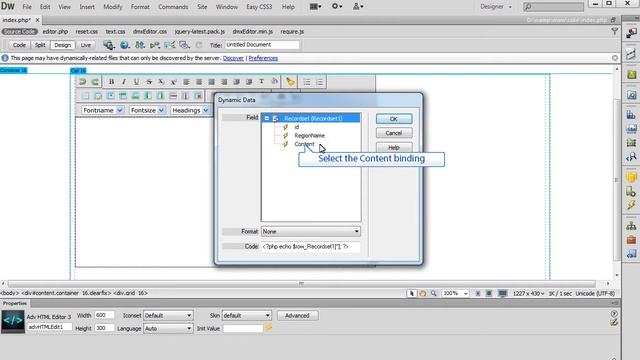
Task: Open the Skin dropdown
Action: [247, 316]
